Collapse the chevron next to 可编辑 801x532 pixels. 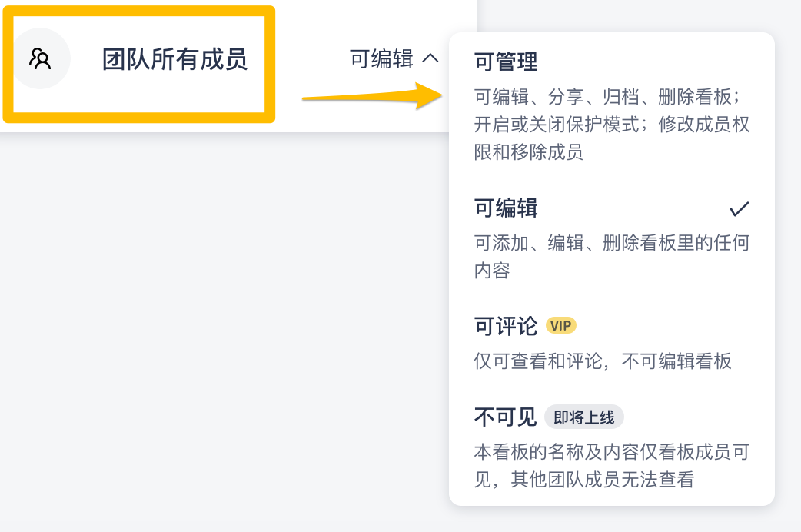tap(431, 58)
